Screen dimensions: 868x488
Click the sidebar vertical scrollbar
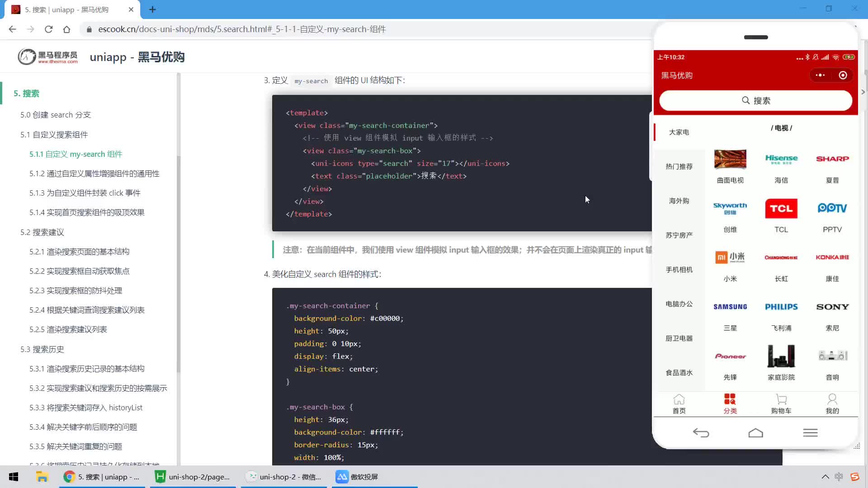[179, 264]
